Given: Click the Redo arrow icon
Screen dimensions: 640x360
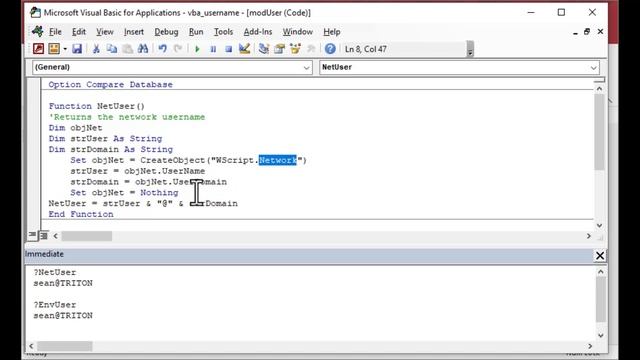Looking at the screenshot, I should click(x=178, y=49).
